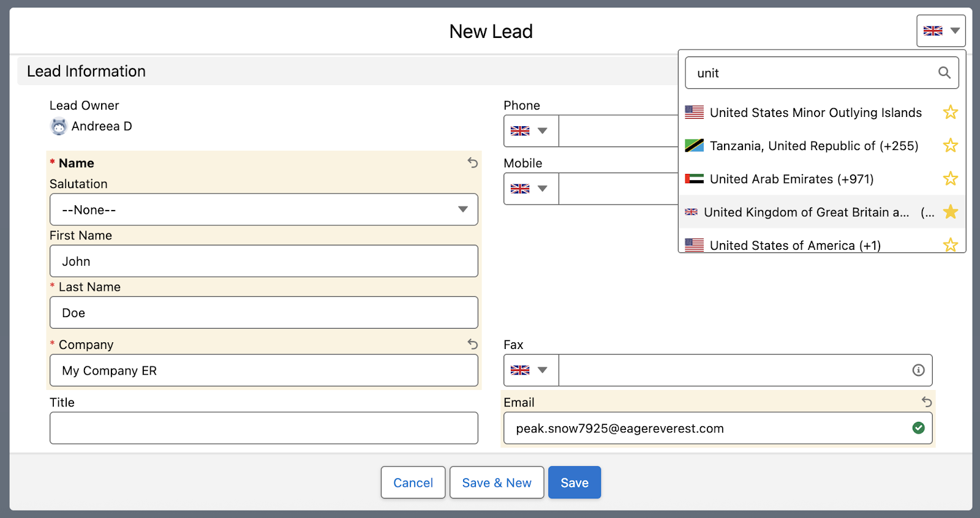
Task: Click the Cancel button
Action: pyautogui.click(x=413, y=482)
